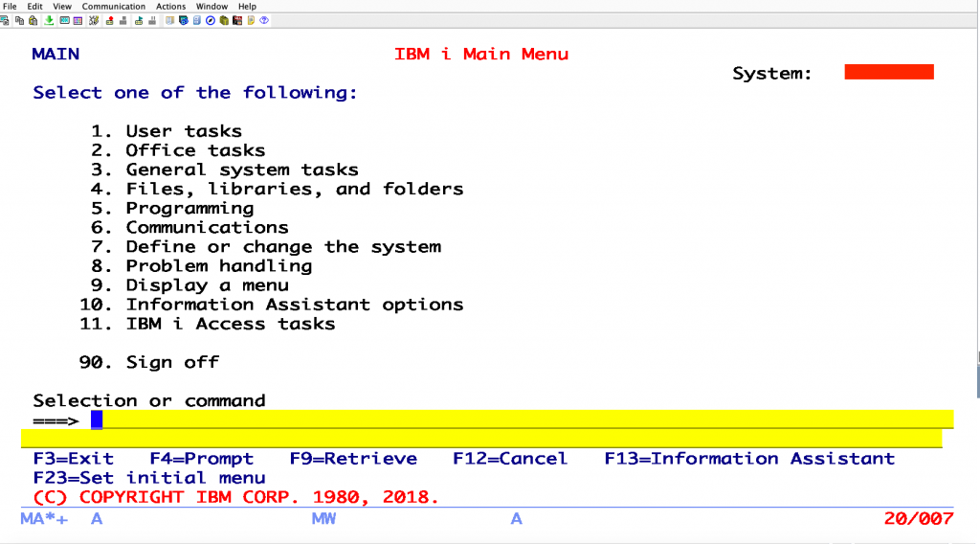Open the Communication menu
This screenshot has width=980, height=544.
[114, 6]
